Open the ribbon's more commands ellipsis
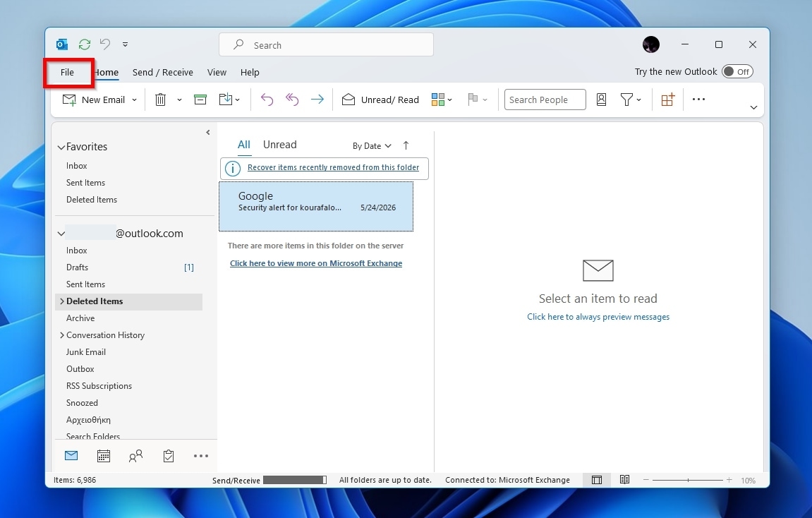The image size is (812, 518). (x=698, y=100)
